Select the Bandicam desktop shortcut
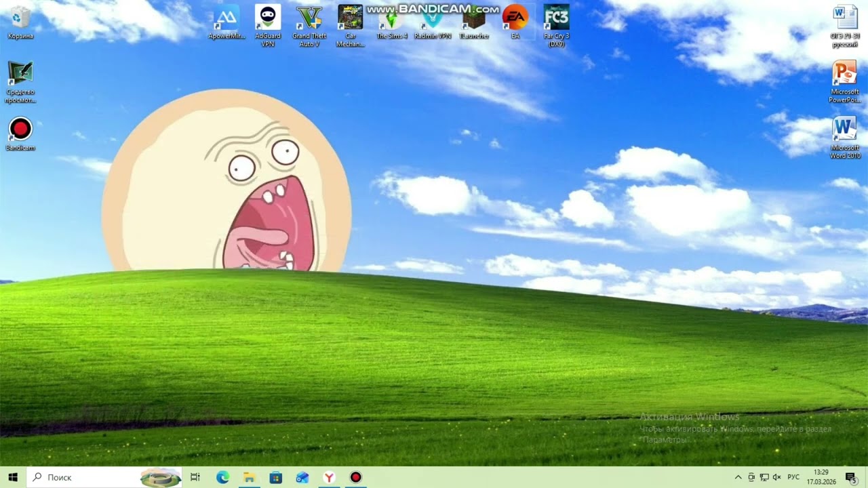 click(20, 134)
